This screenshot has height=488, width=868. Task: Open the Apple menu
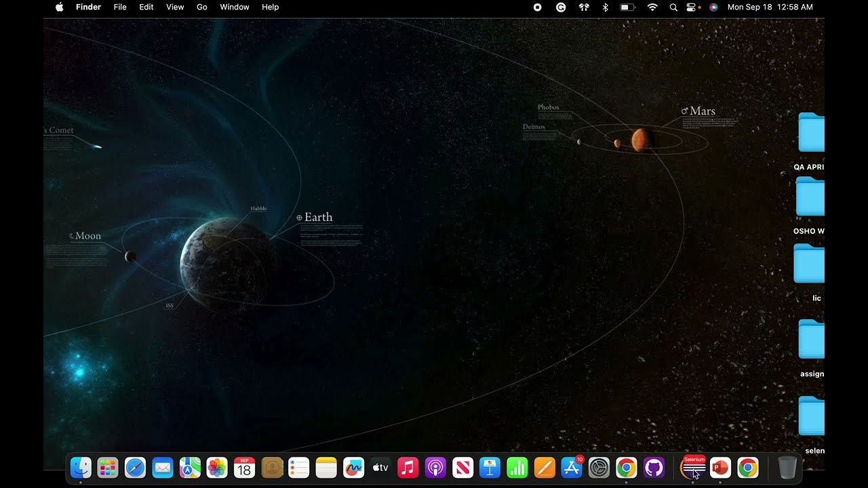coord(59,7)
